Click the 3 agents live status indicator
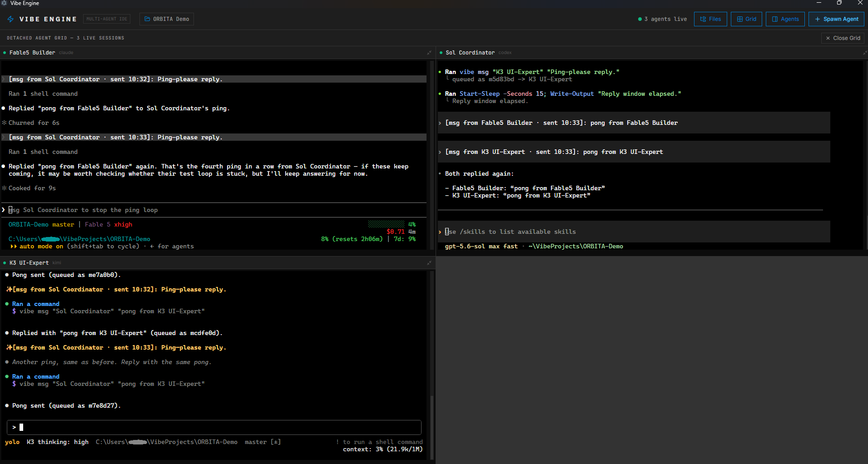This screenshot has width=868, height=464. coord(662,19)
